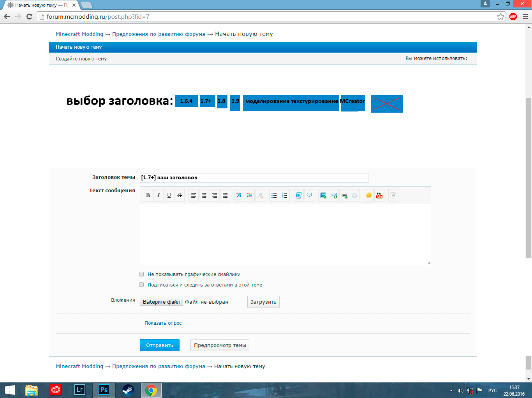Click the topic title input field

(254, 178)
